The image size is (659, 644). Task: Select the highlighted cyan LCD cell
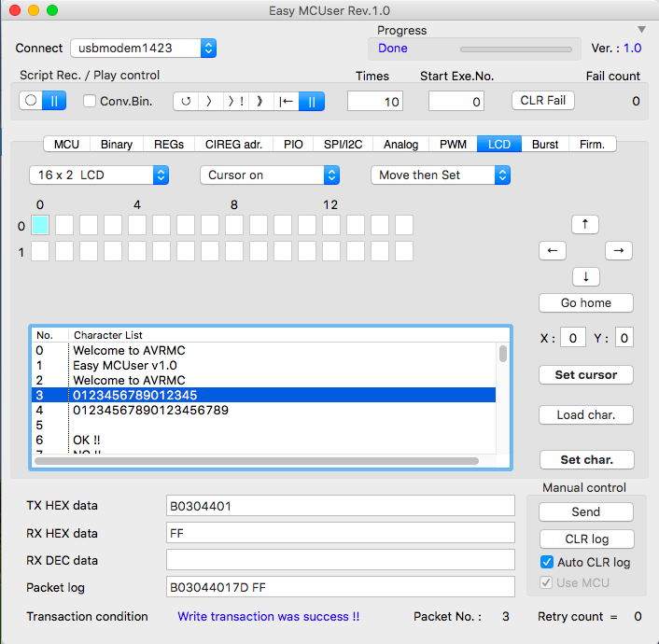pyautogui.click(x=40, y=225)
